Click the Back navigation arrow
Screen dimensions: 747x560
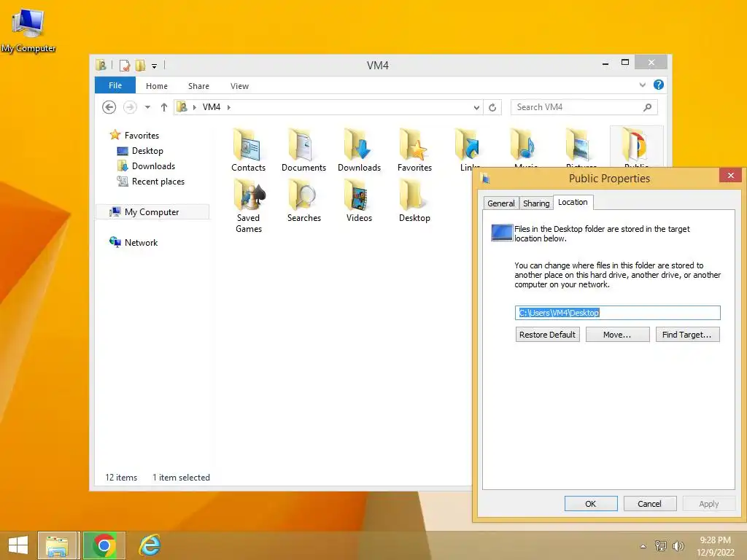(109, 107)
